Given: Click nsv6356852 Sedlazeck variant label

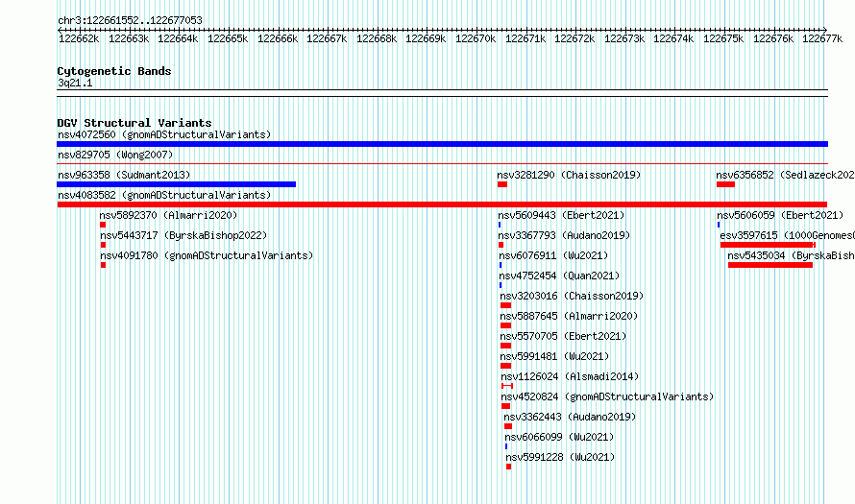Looking at the screenshot, I should [x=785, y=175].
